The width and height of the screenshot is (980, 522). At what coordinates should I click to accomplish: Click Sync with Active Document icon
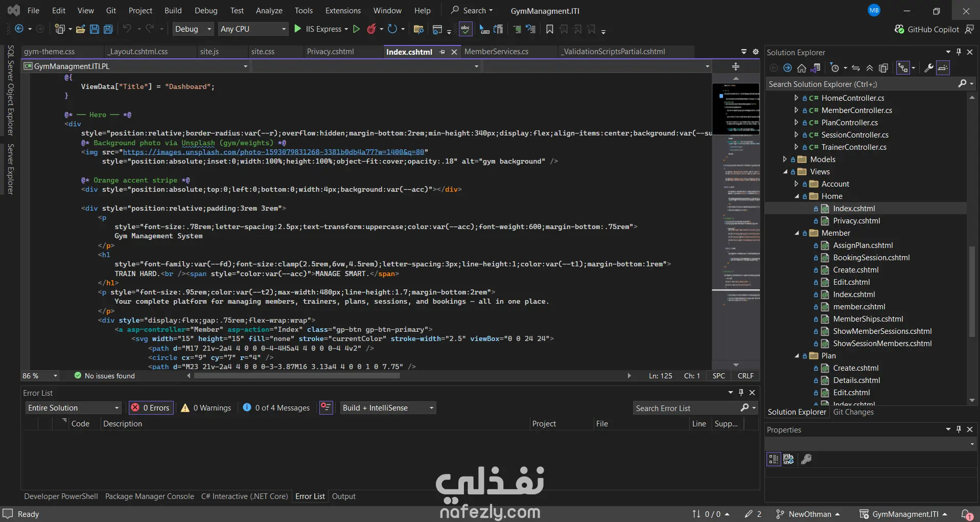click(x=856, y=68)
